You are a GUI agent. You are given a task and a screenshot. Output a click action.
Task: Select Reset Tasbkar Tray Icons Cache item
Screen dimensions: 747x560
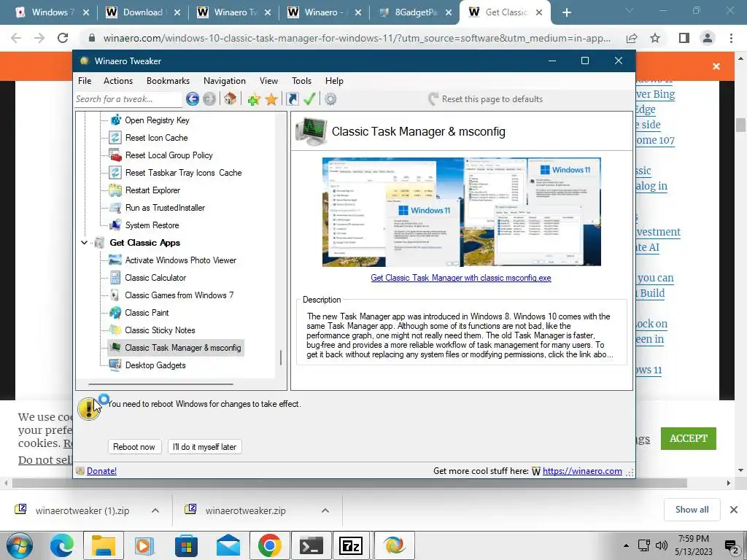click(x=183, y=172)
